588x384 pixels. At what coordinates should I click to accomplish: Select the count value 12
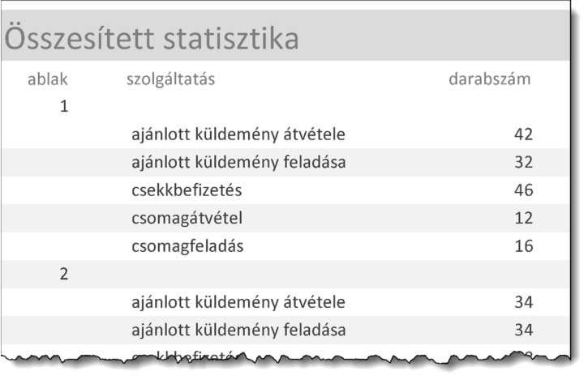[x=523, y=219]
